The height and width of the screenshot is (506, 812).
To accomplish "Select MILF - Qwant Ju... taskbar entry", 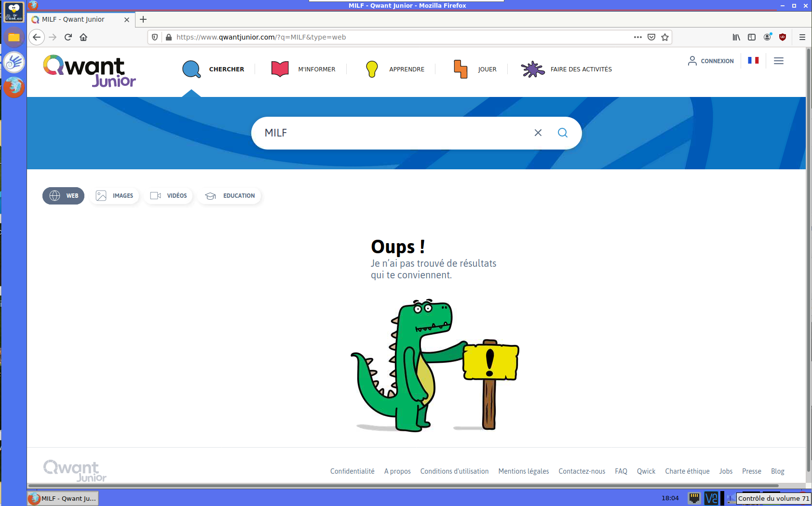I will [63, 498].
